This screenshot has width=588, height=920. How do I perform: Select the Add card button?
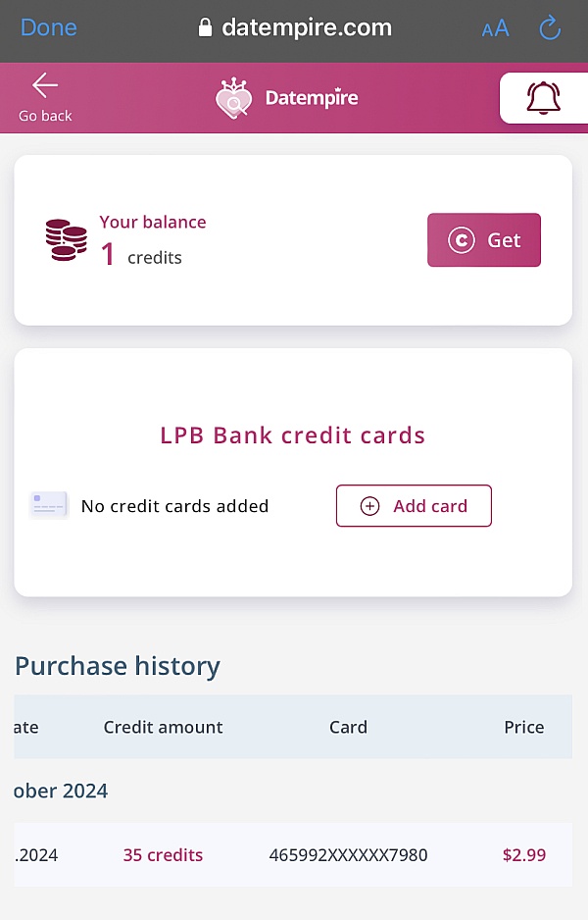[x=414, y=506]
